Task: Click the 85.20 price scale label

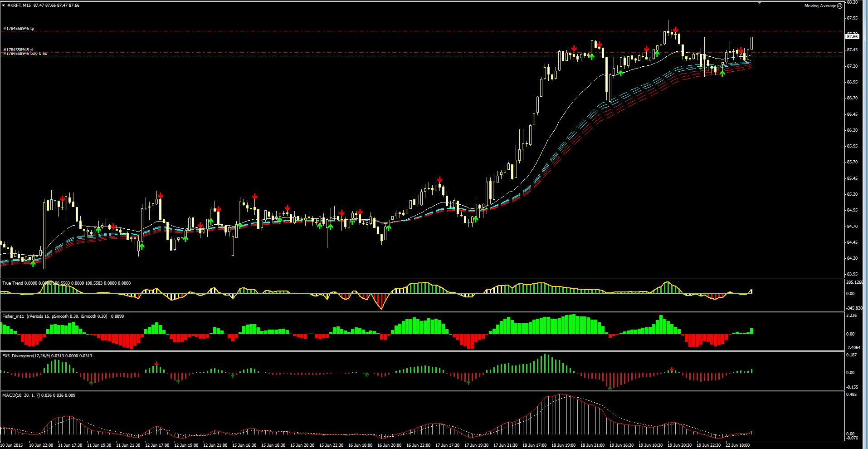Action: [x=852, y=194]
